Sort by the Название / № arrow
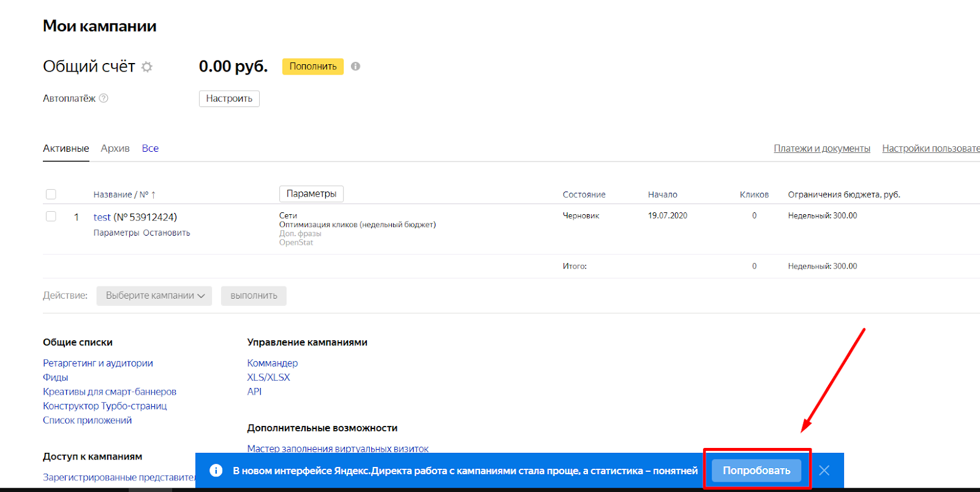This screenshot has width=980, height=492. (x=153, y=195)
